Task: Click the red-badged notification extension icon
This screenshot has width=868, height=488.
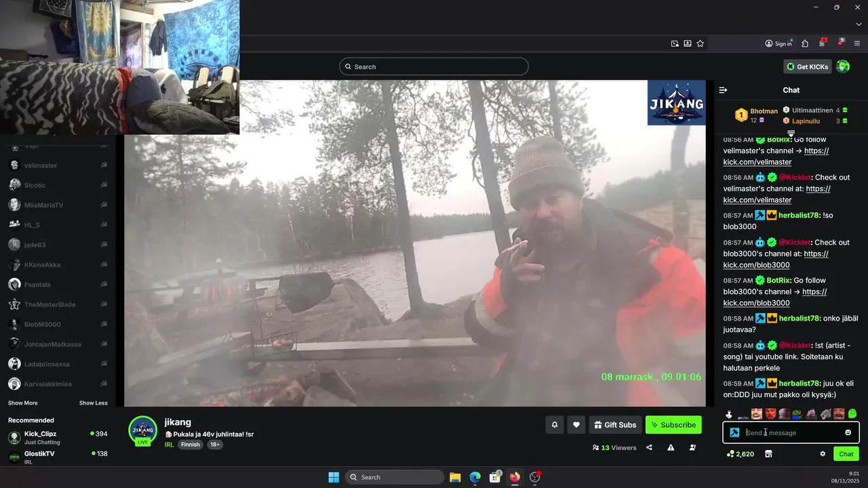Action: click(x=823, y=43)
